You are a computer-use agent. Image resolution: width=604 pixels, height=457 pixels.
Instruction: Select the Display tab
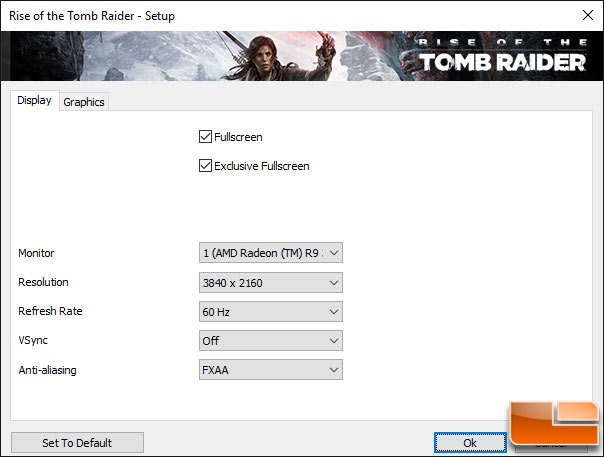tap(34, 100)
